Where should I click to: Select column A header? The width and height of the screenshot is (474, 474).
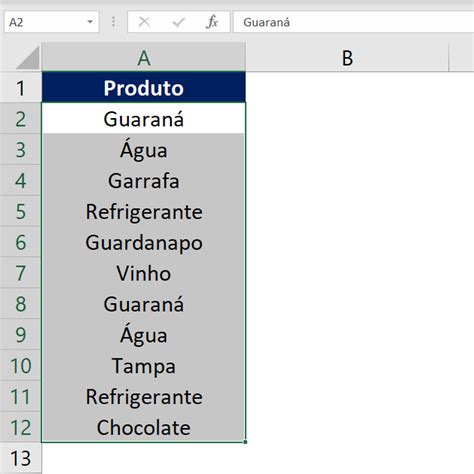coord(144,57)
